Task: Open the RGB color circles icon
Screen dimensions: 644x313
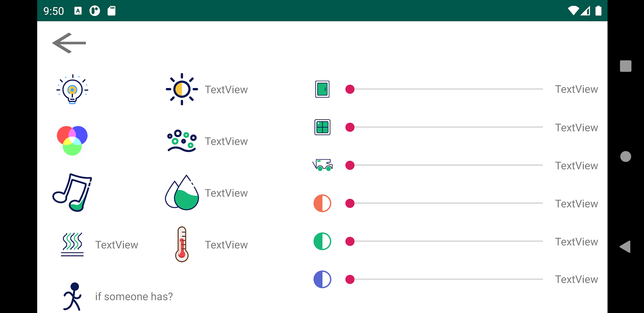Action: click(72, 141)
